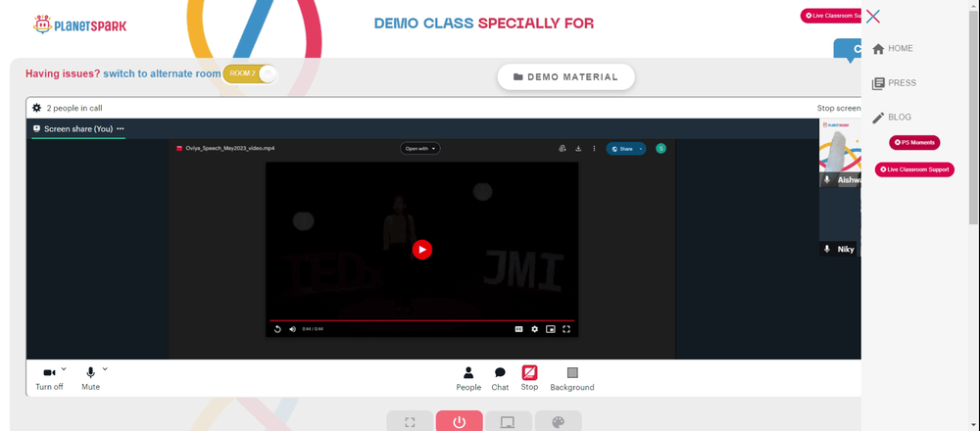Image resolution: width=980 pixels, height=431 pixels.
Task: Open Background effects option
Action: [x=572, y=378]
